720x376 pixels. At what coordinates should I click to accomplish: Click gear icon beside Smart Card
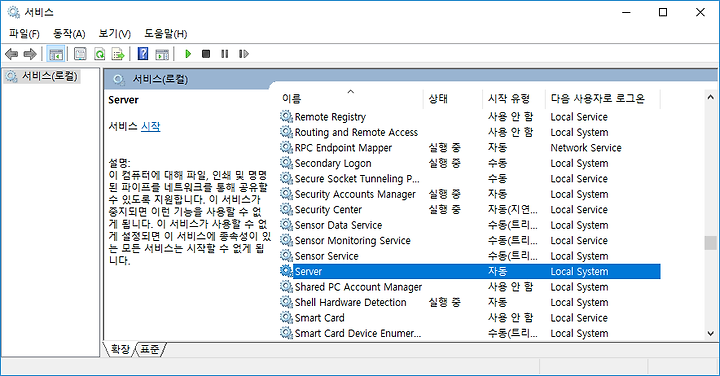pyautogui.click(x=287, y=318)
